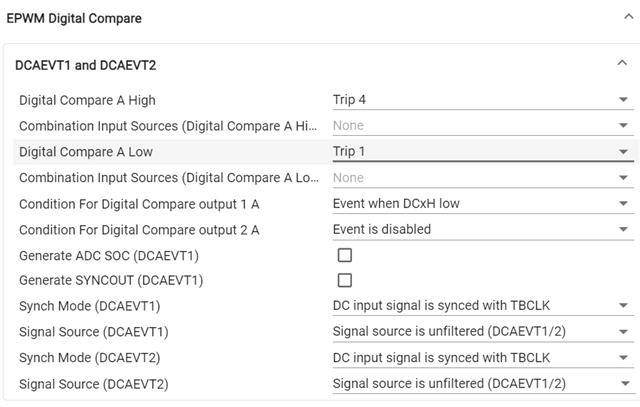
Task: Click the Digital Compare A High label
Action: click(x=87, y=100)
